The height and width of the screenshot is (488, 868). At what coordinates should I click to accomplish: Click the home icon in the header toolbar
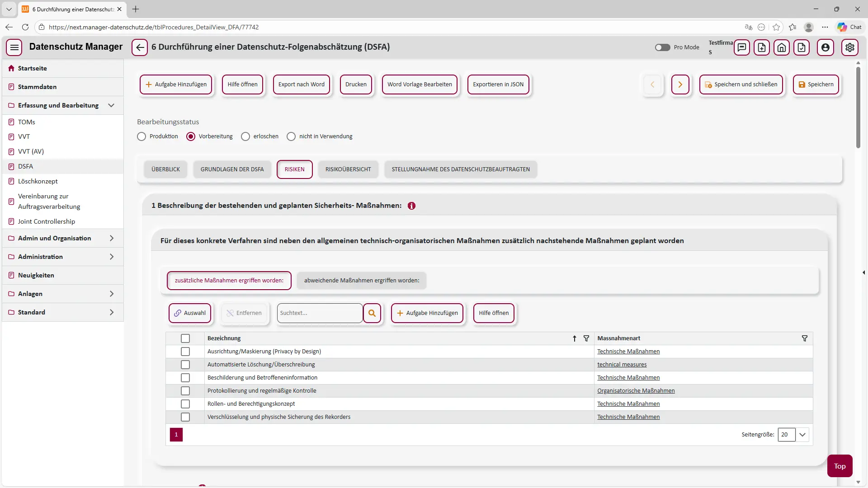pyautogui.click(x=782, y=47)
